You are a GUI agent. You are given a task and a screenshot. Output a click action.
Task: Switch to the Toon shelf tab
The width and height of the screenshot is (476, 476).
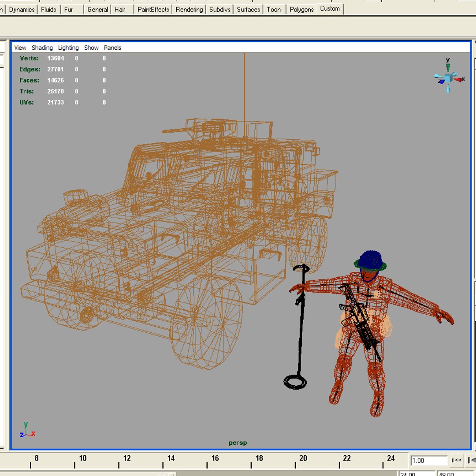pos(274,9)
